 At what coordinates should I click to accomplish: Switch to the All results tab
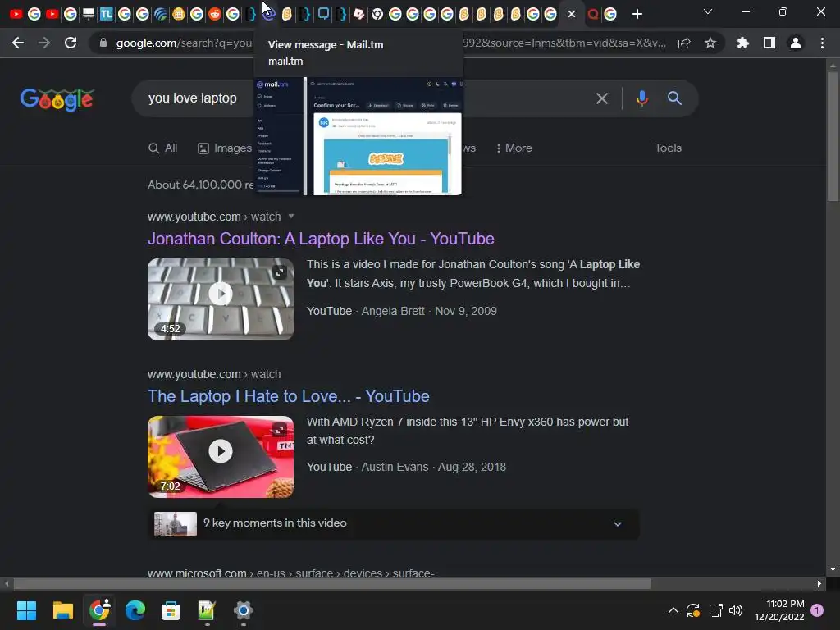163,148
